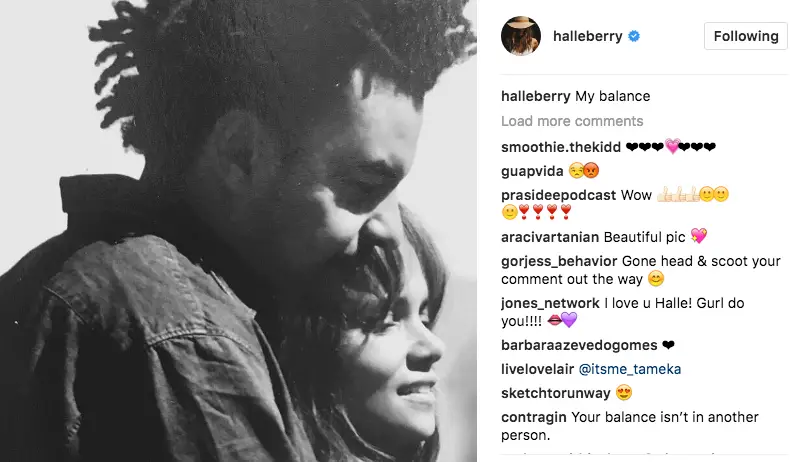Click the heart-eyes emoji by sketchtorunway
The width and height of the screenshot is (808, 462).
coord(624,393)
